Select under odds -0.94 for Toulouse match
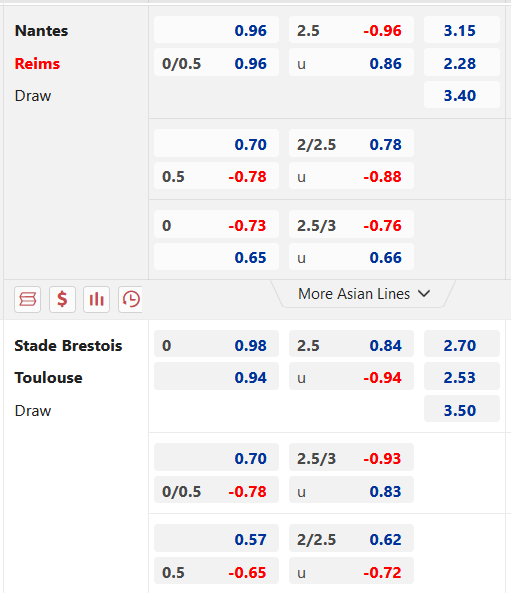This screenshot has width=511, height=593. click(351, 377)
